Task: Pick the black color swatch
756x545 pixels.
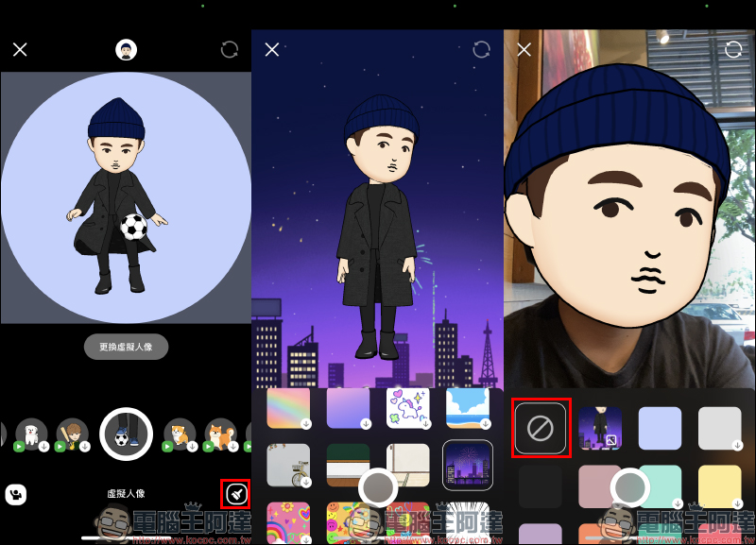Action: [541, 486]
